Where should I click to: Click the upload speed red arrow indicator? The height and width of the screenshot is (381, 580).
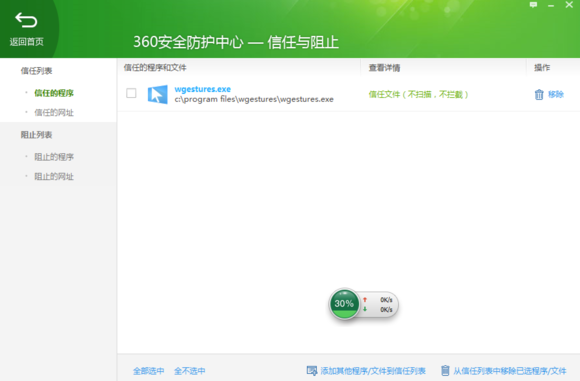[x=365, y=300]
